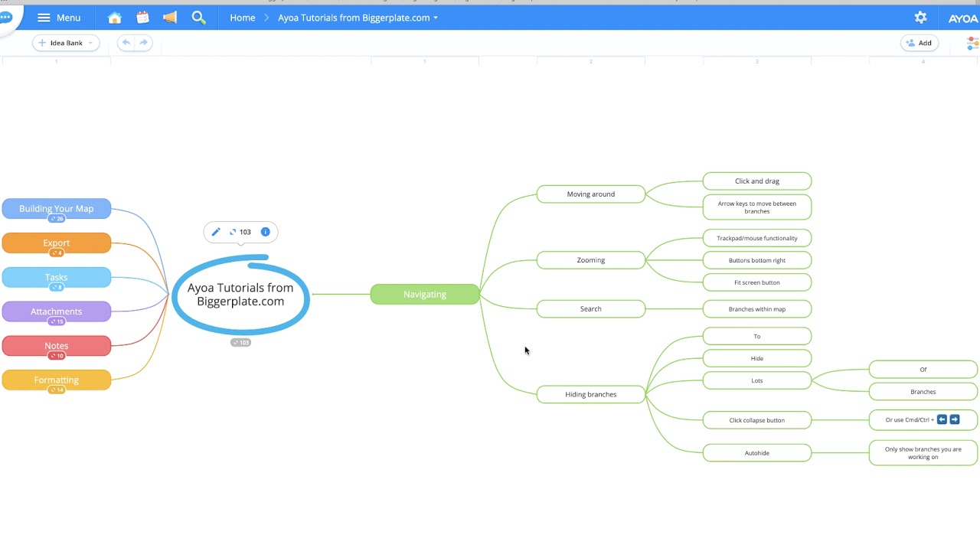The height and width of the screenshot is (551, 980).
Task: Select the To node
Action: [x=757, y=336]
